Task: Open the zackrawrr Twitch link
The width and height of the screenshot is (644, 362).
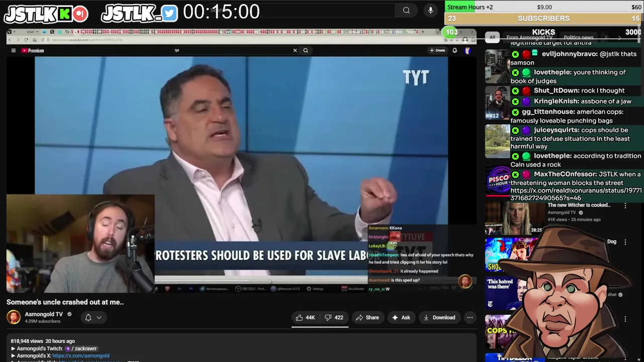Action: tap(80, 348)
